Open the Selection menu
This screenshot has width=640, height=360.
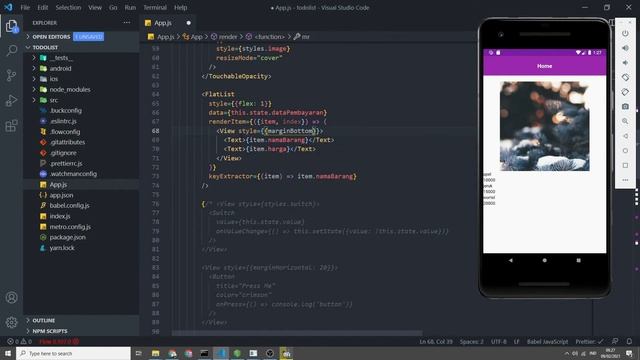pos(68,7)
